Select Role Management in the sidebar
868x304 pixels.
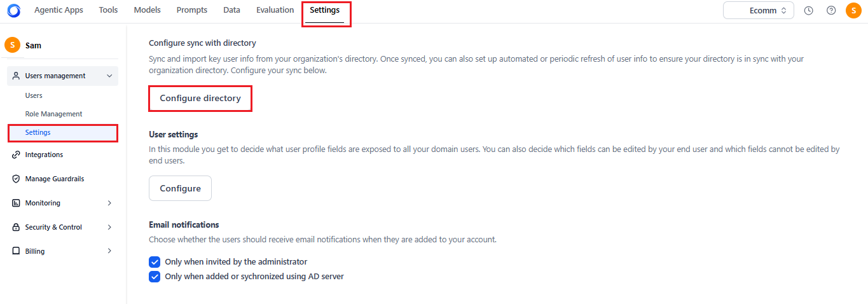53,114
